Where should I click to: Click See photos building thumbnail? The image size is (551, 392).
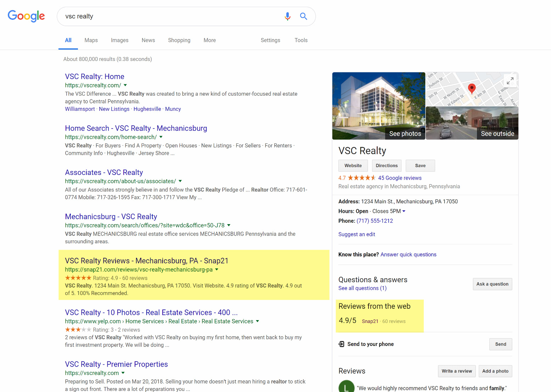pyautogui.click(x=379, y=106)
